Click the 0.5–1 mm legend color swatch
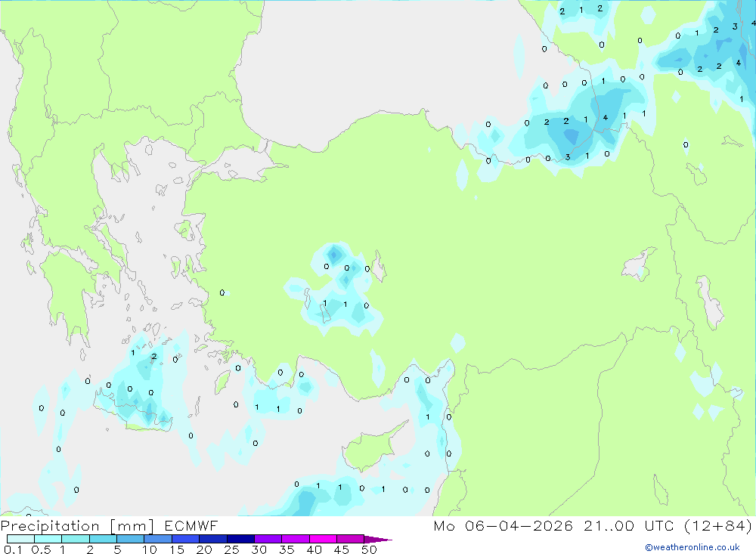 (x=48, y=539)
